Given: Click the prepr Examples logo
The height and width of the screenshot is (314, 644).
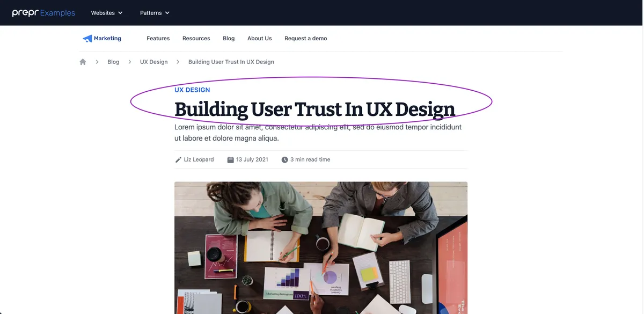Looking at the screenshot, I should click(x=43, y=13).
